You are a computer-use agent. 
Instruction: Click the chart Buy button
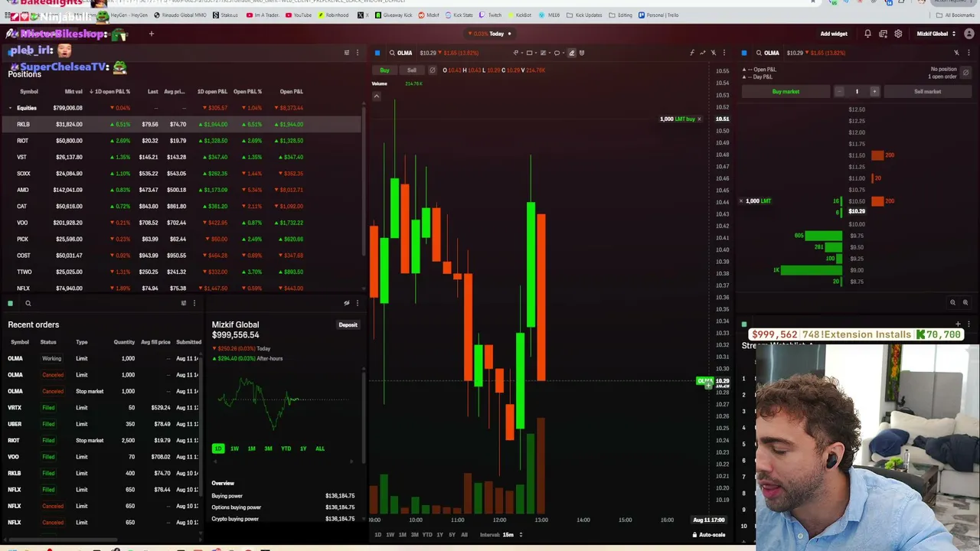(384, 70)
